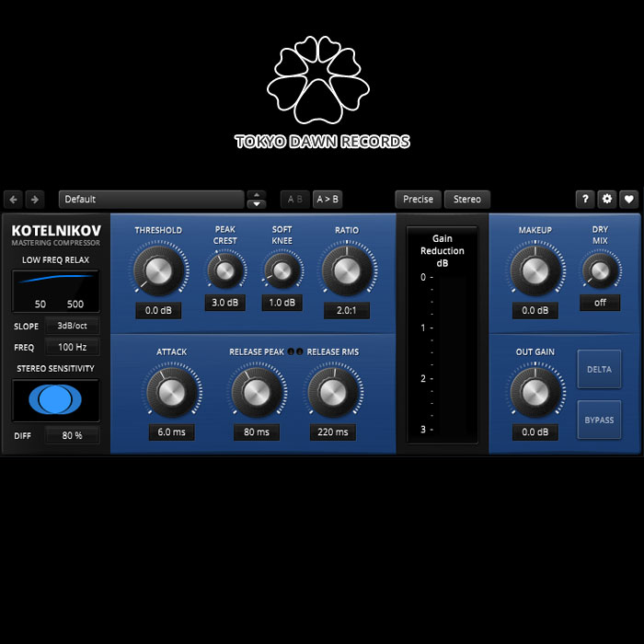Click the Ratio knob

pos(347,270)
